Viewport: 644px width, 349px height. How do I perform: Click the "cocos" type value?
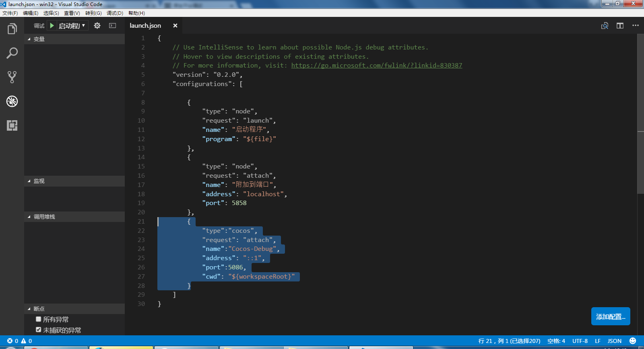point(241,231)
